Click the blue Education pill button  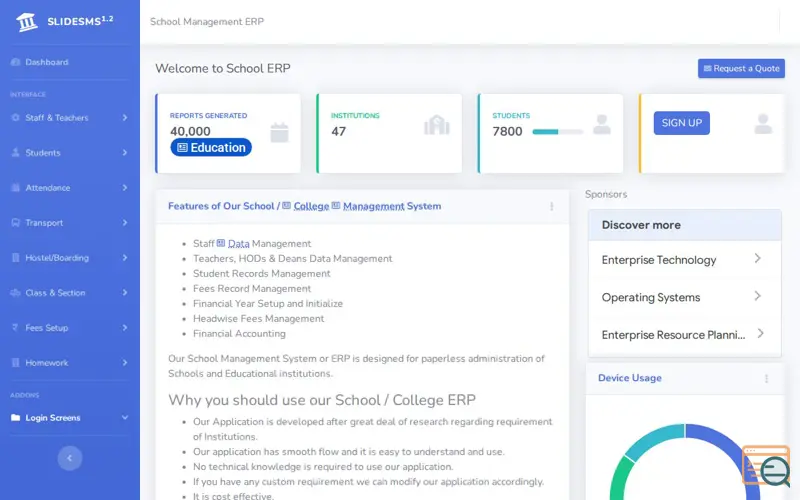point(211,147)
